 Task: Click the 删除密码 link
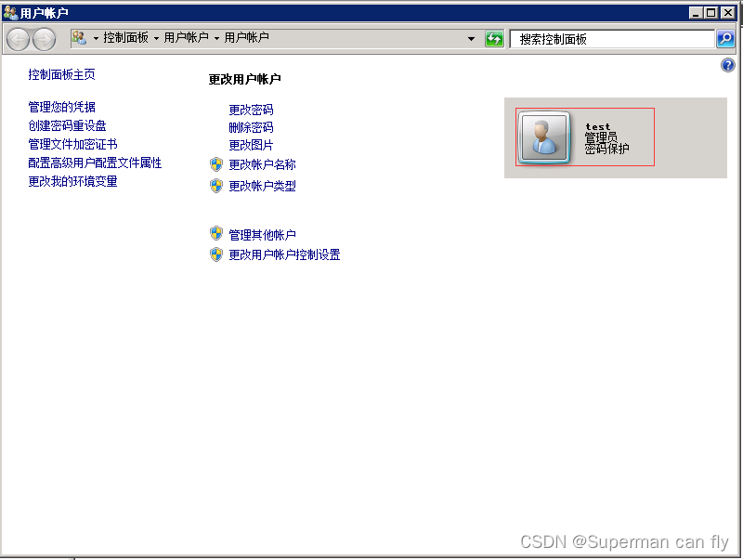point(251,127)
